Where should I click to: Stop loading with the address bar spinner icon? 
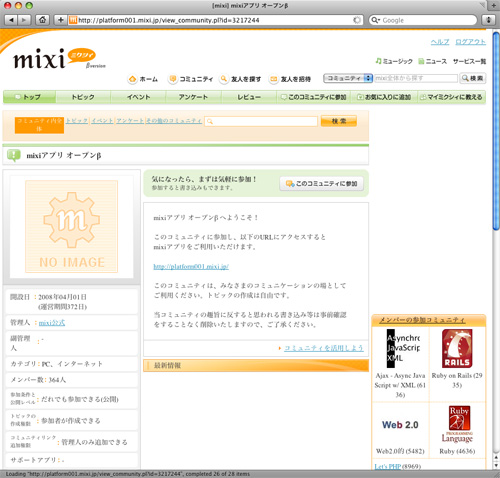point(357,20)
